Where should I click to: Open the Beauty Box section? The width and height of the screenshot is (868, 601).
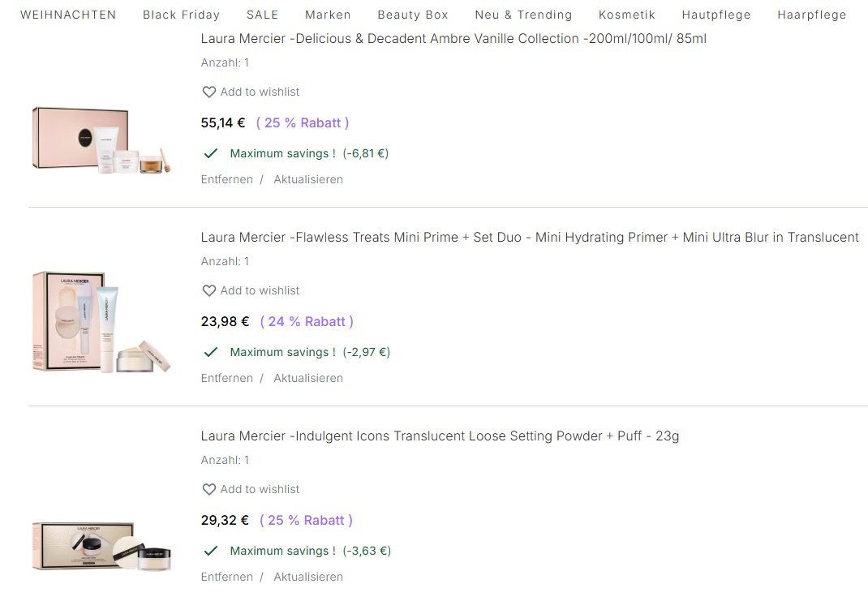[413, 15]
